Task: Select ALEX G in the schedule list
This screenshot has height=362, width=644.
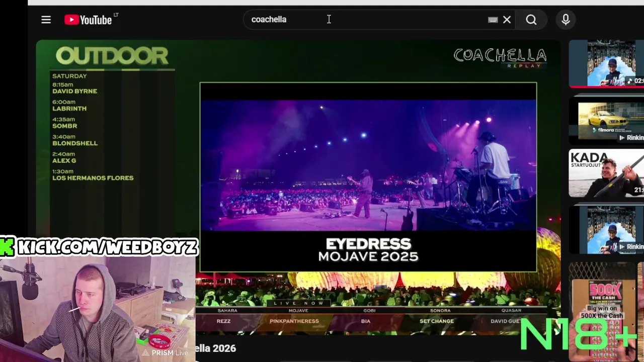Action: pos(64,160)
